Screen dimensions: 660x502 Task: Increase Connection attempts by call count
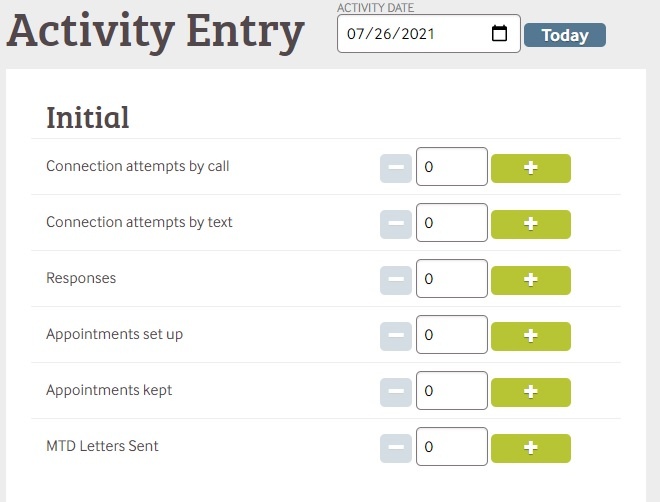coord(530,168)
